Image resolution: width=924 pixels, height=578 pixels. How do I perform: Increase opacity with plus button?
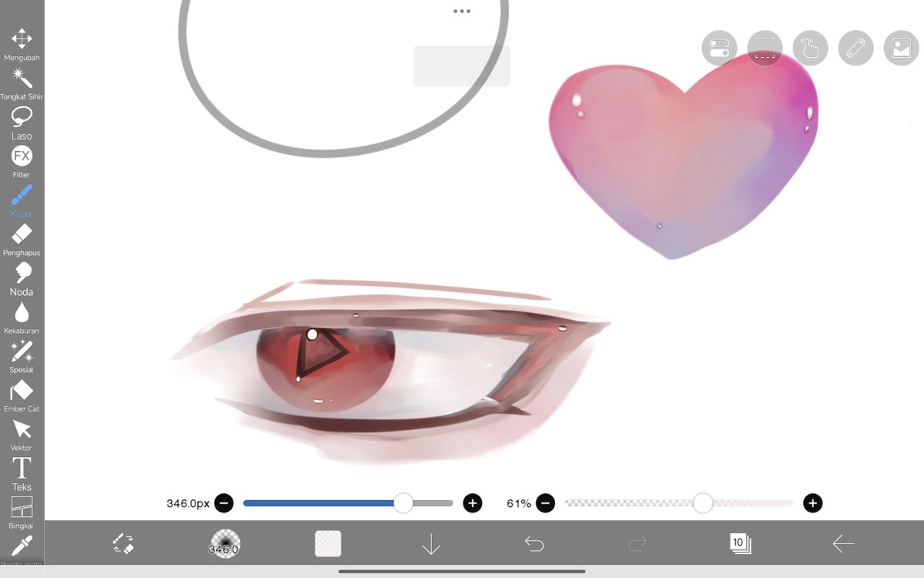pyautogui.click(x=812, y=503)
